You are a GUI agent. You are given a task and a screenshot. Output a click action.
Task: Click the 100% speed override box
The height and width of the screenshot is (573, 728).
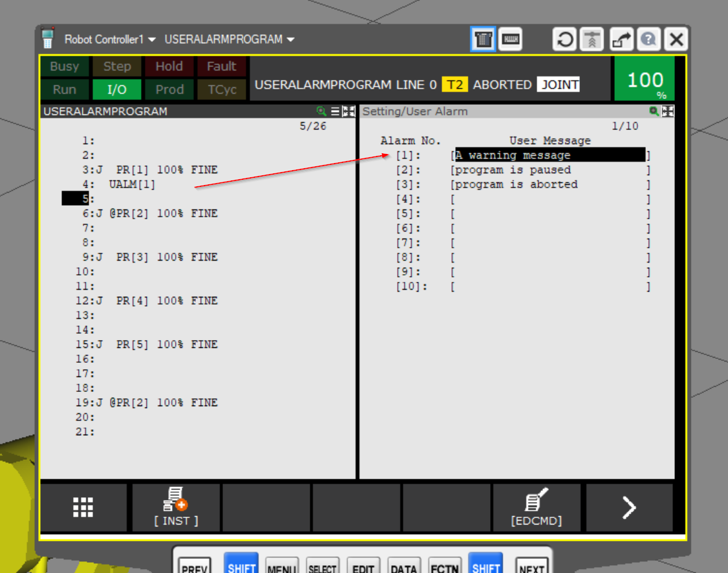click(x=645, y=79)
